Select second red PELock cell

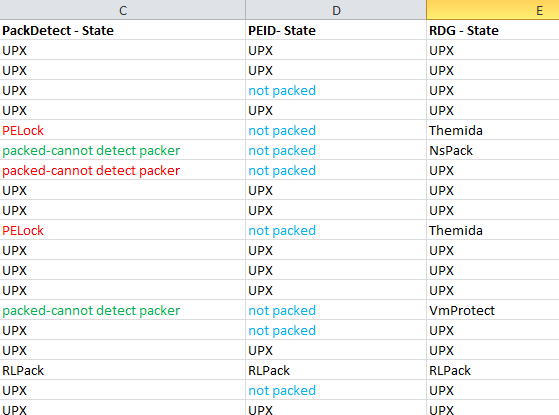(x=123, y=230)
